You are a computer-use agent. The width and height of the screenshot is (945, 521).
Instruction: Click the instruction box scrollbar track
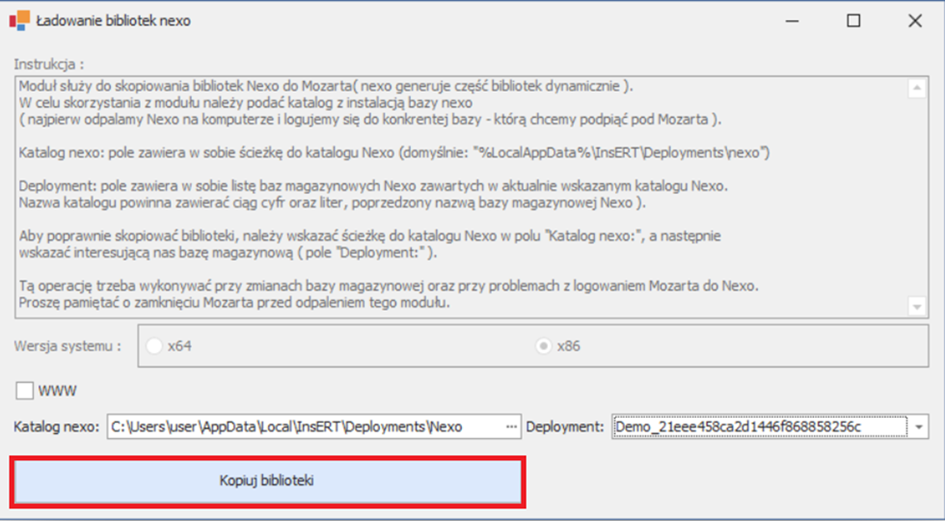point(916,200)
